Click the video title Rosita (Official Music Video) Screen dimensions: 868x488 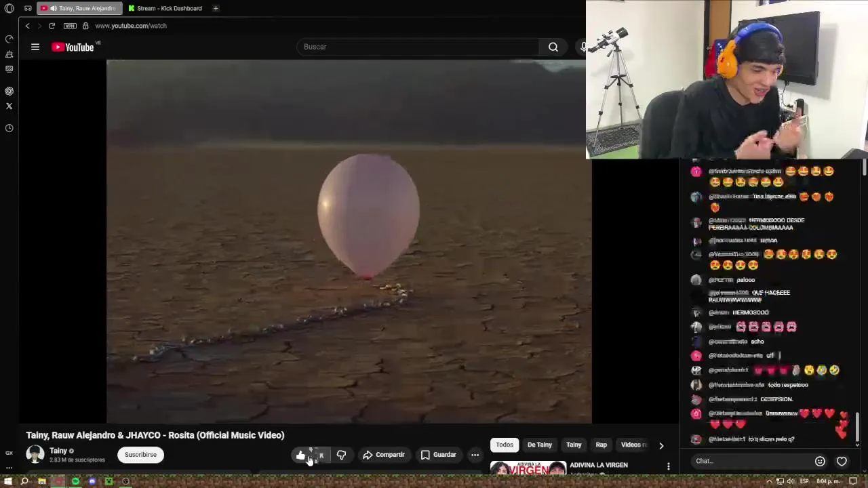[x=155, y=435]
